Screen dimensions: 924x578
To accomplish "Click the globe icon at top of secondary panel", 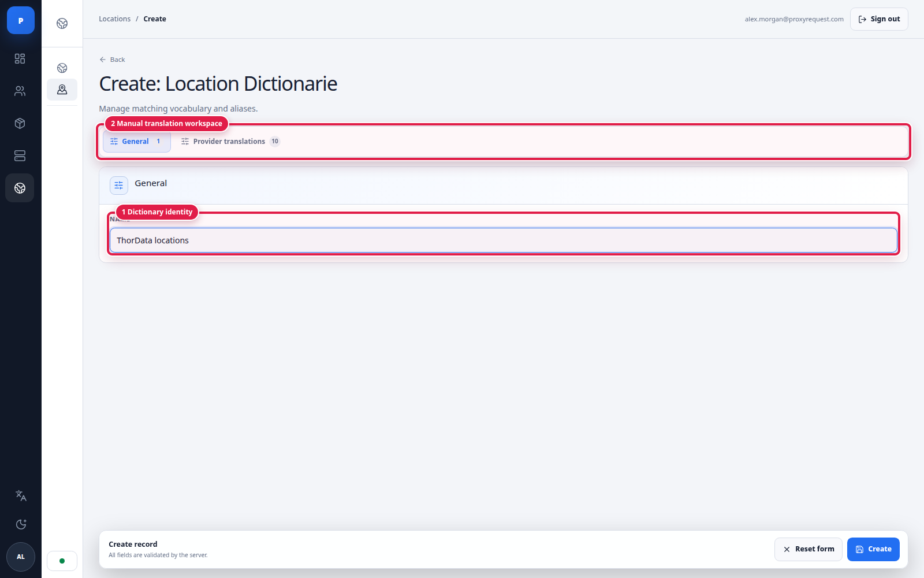I will tap(62, 23).
